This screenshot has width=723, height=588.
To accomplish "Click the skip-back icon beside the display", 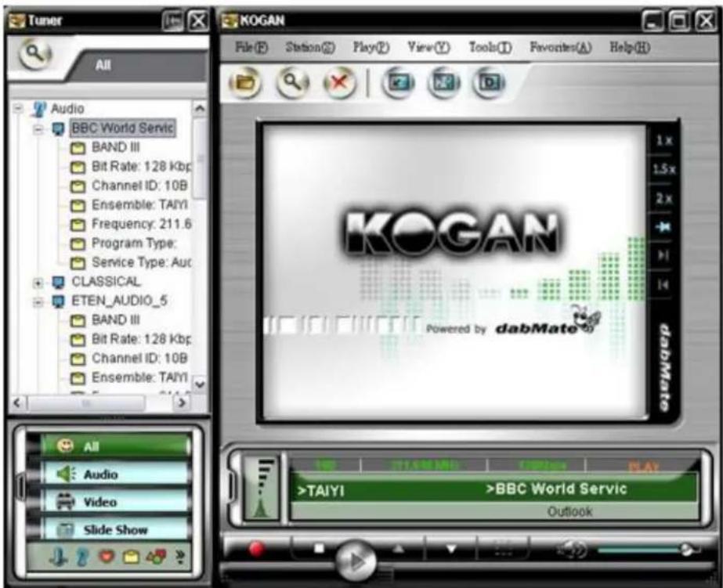I will [x=663, y=285].
